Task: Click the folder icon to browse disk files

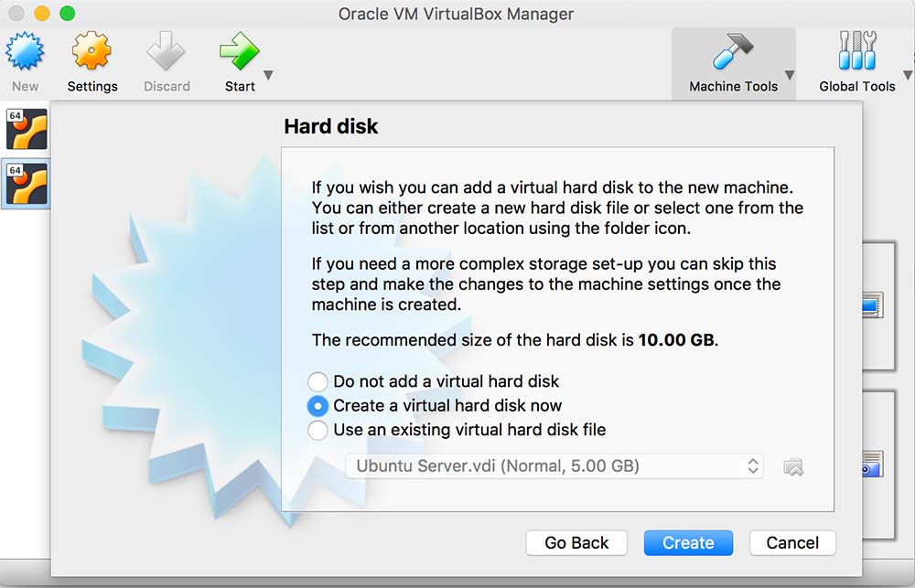Action: [x=793, y=467]
